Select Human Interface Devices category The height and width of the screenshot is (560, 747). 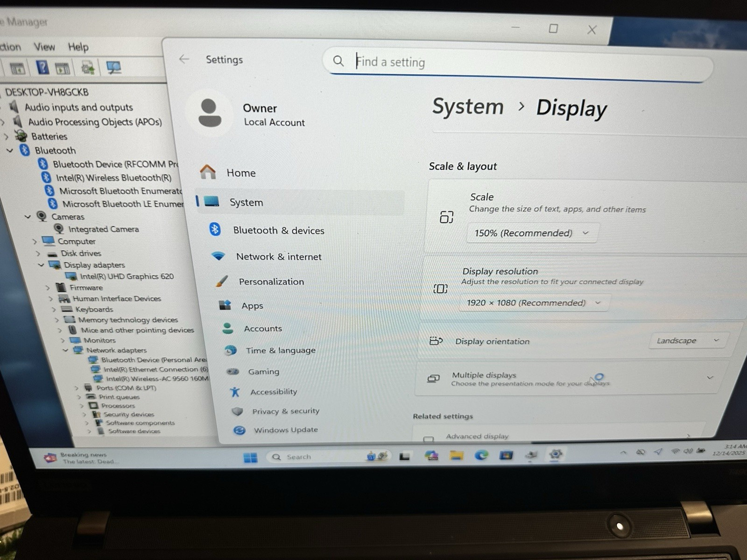tap(117, 299)
